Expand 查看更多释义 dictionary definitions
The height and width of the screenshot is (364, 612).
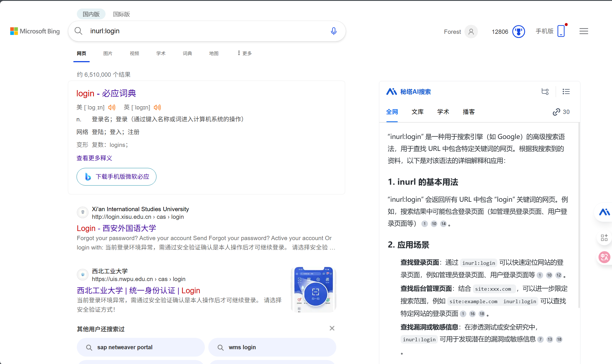tap(94, 158)
